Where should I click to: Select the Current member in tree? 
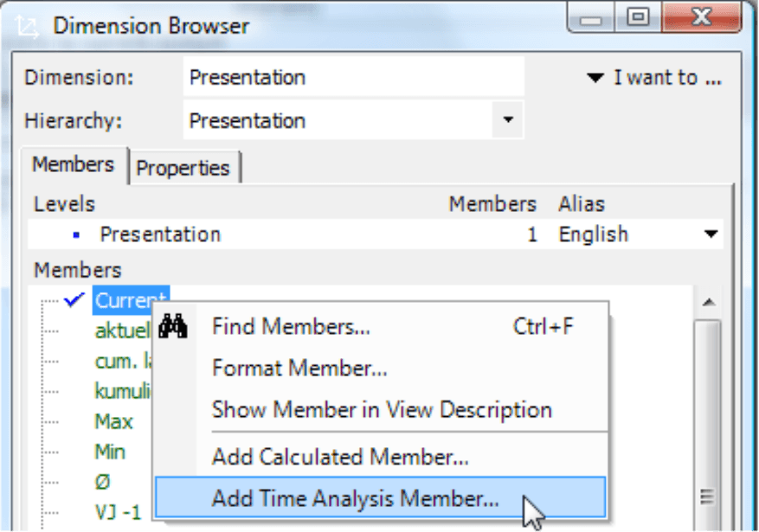[130, 301]
